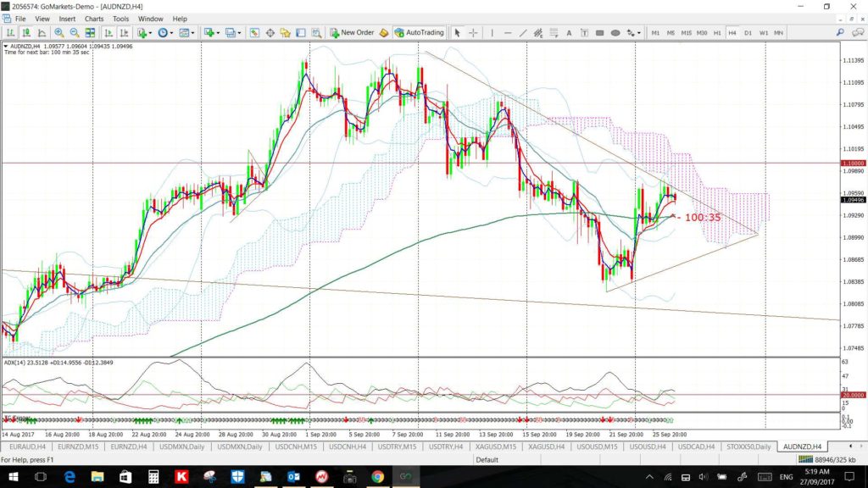Open the View menu

click(x=42, y=19)
